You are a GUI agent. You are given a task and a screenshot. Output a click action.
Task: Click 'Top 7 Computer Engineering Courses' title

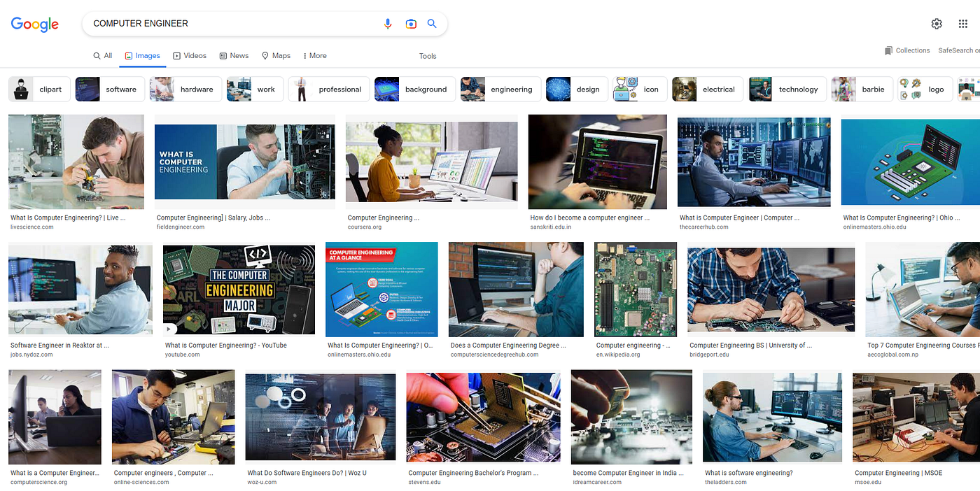click(923, 346)
